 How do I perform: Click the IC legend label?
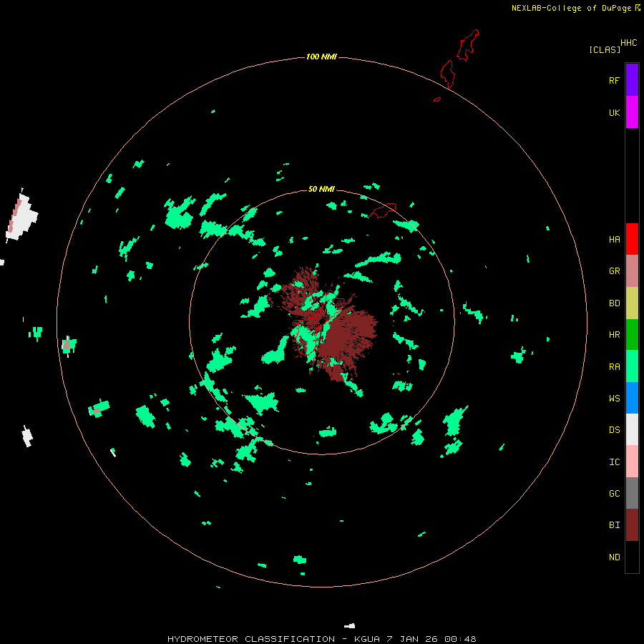(615, 462)
